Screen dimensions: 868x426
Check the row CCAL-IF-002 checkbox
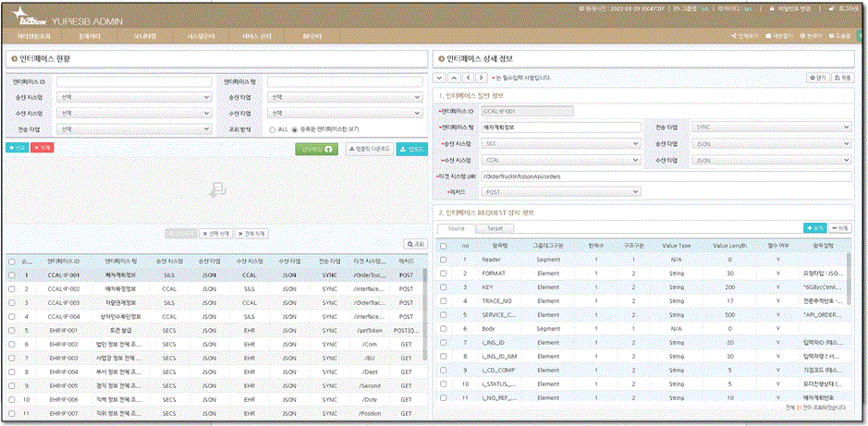coord(12,289)
